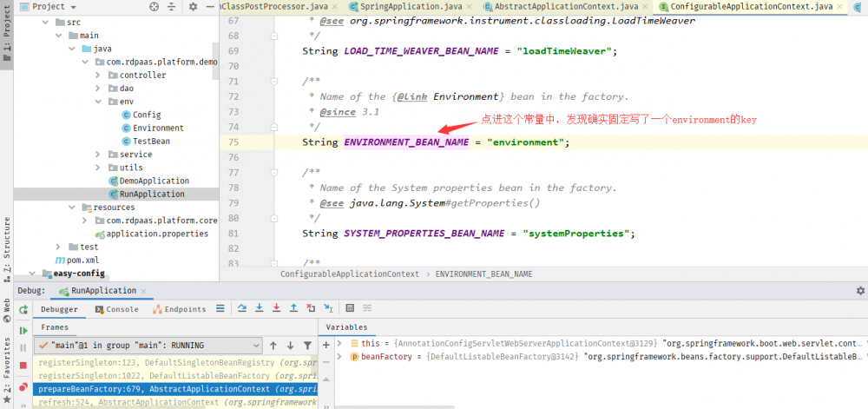
Task: Click ConfigurableApplicationContext in the breadcrumb bar
Action: point(350,274)
